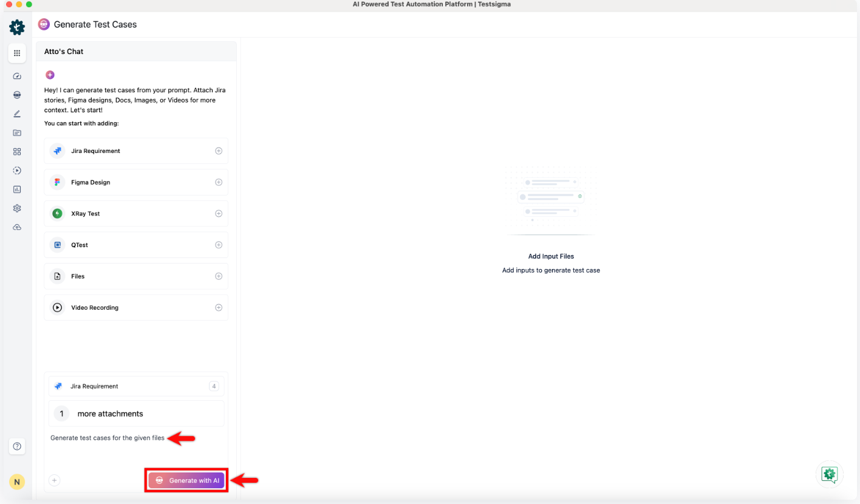Screen dimensions: 860x504
Task: Select the Jira Requirement option row
Action: click(x=136, y=151)
